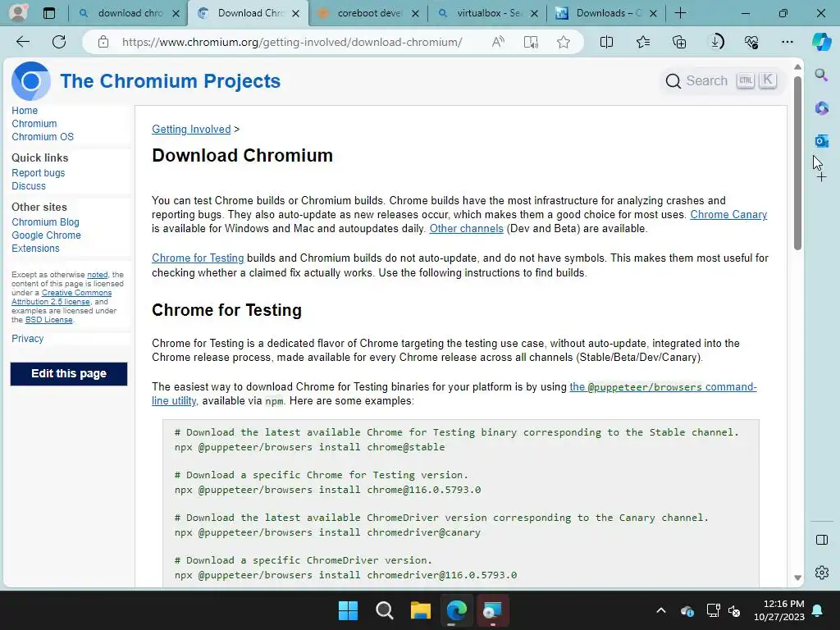Viewport: 840px width, 630px height.
Task: Follow the Getting Involved breadcrumb link
Action: [x=191, y=129]
